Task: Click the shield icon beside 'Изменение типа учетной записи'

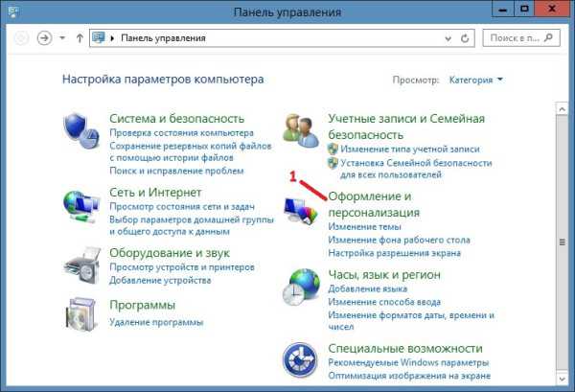Action: coord(333,149)
